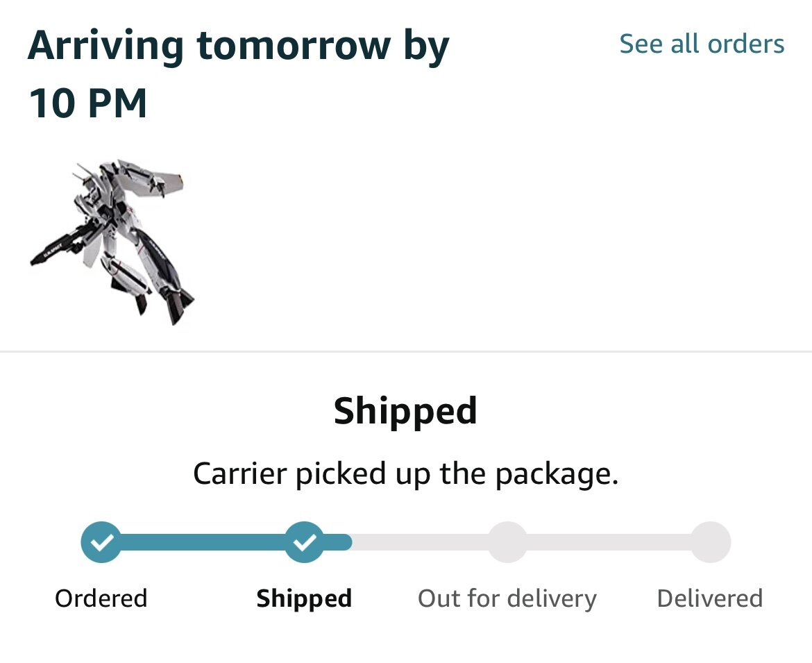Click the Ordered step label

[x=101, y=598]
